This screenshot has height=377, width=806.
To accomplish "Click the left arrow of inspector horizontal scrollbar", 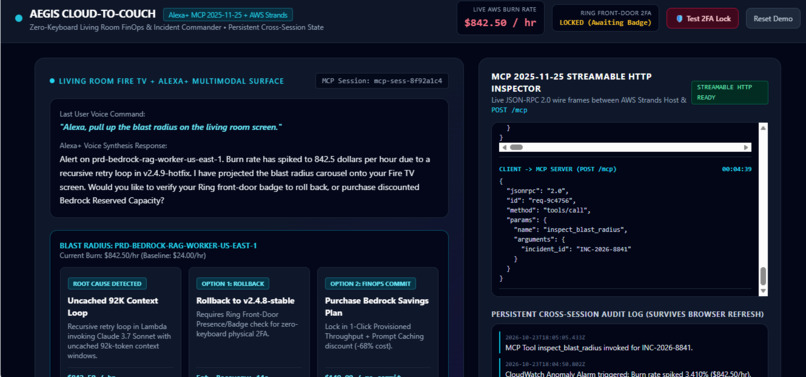I will click(504, 147).
